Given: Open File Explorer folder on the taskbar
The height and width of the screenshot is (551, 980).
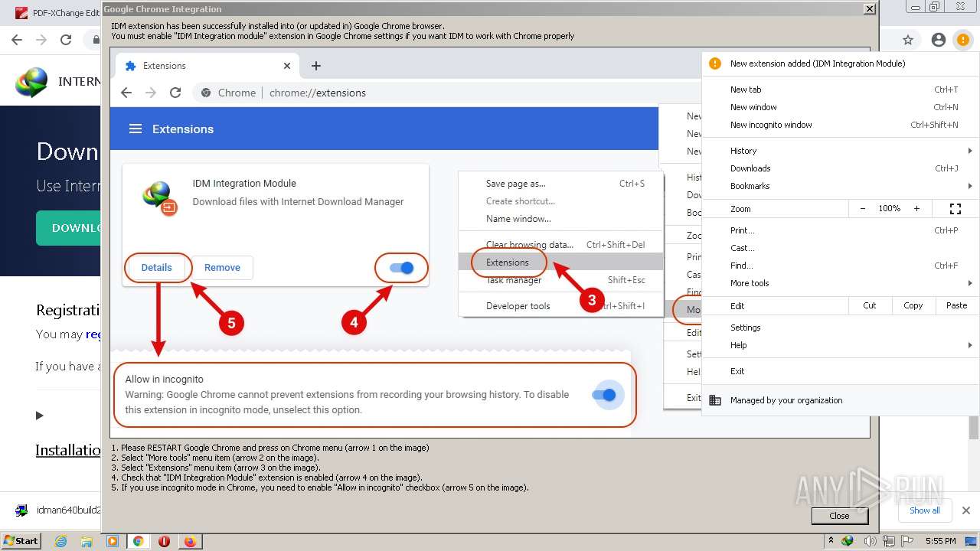Looking at the screenshot, I should 87,541.
